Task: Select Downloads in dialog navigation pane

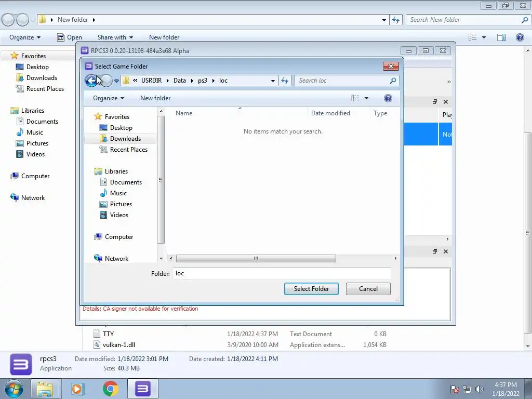Action: click(x=125, y=138)
